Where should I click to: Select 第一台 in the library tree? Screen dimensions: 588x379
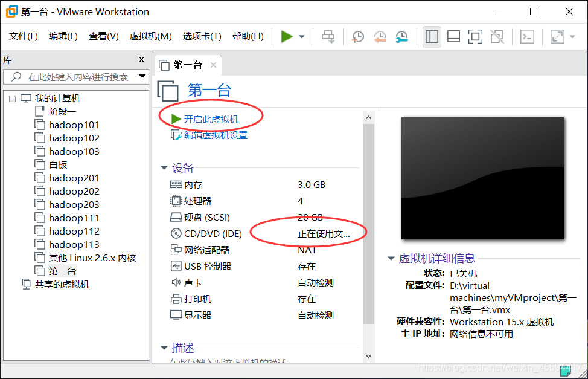tap(56, 271)
